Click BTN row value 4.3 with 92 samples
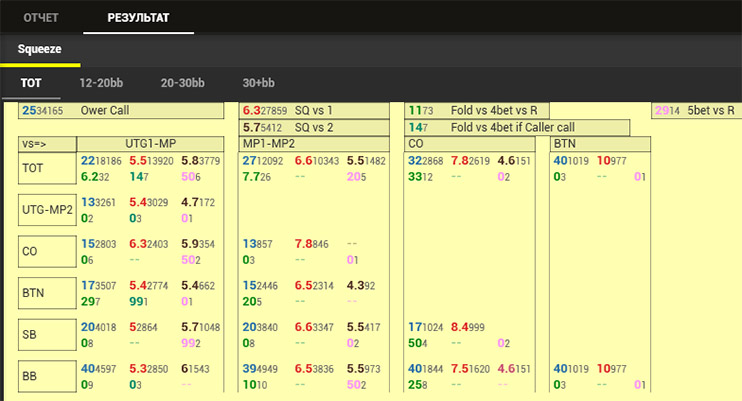This screenshot has height=401, width=742. point(361,286)
